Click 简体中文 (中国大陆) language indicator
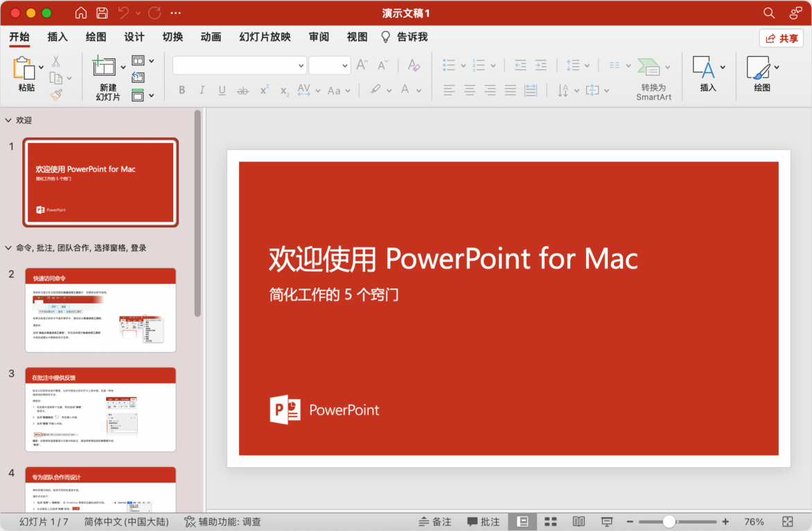The height and width of the screenshot is (531, 812). click(x=126, y=521)
